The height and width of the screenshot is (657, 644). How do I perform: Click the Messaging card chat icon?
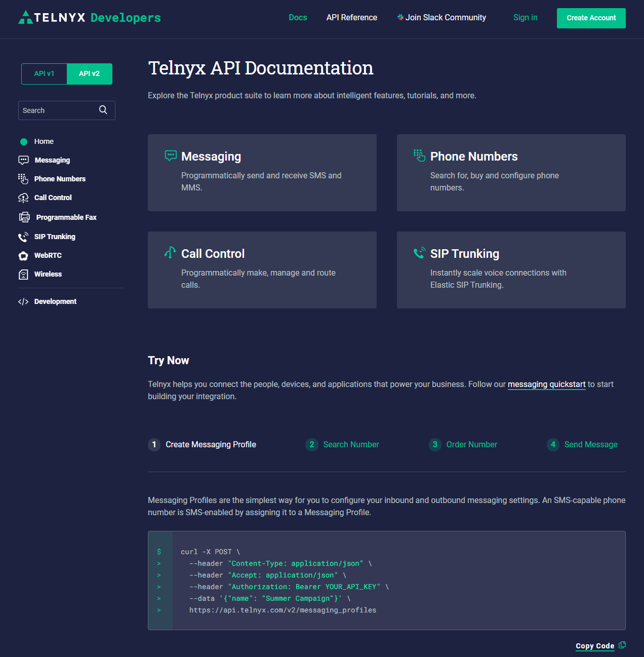[x=171, y=156]
